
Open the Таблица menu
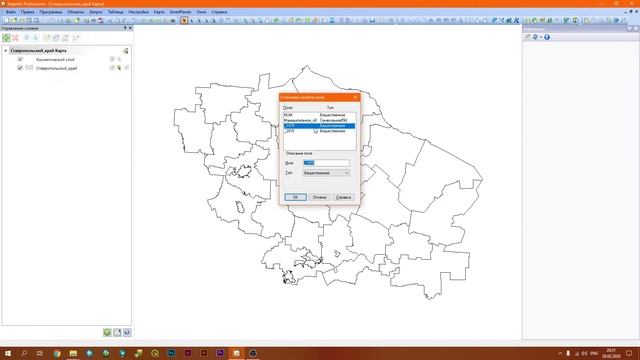pyautogui.click(x=116, y=12)
